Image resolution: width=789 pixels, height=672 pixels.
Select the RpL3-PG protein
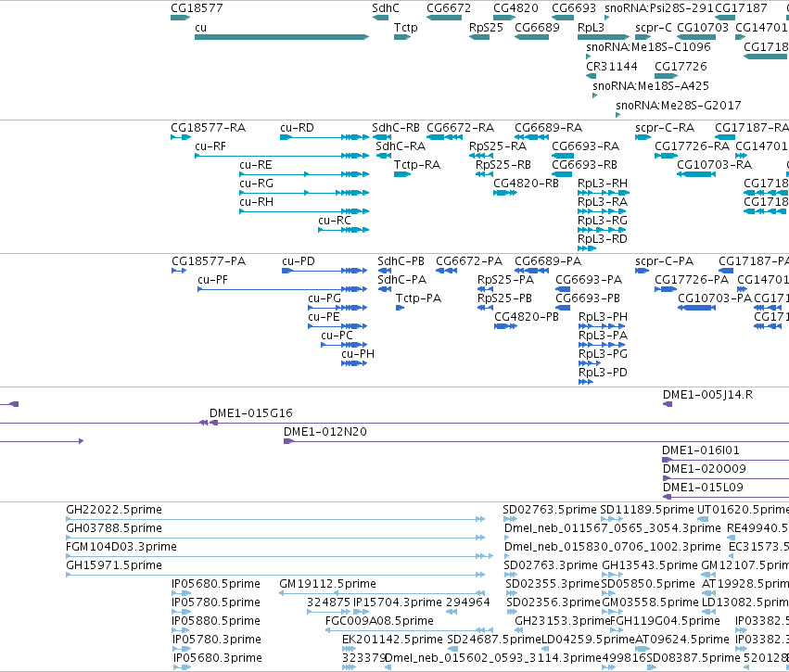(590, 363)
